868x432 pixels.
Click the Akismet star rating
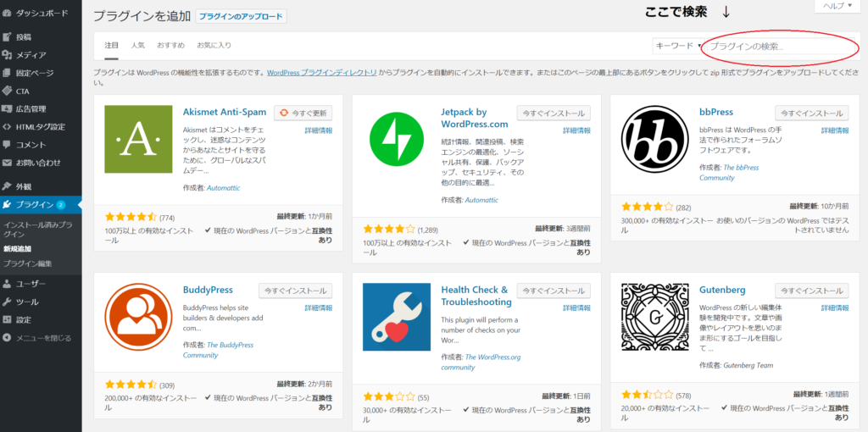tap(131, 217)
